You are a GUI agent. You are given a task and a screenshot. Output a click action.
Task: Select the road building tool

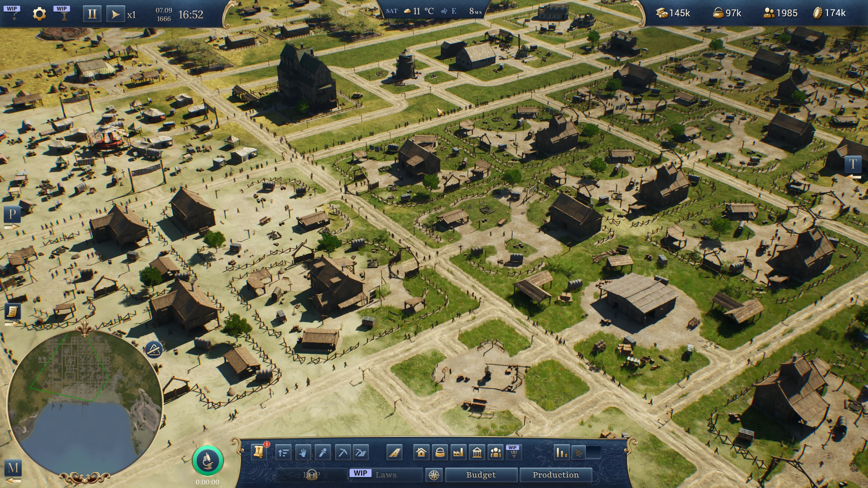coord(394,452)
